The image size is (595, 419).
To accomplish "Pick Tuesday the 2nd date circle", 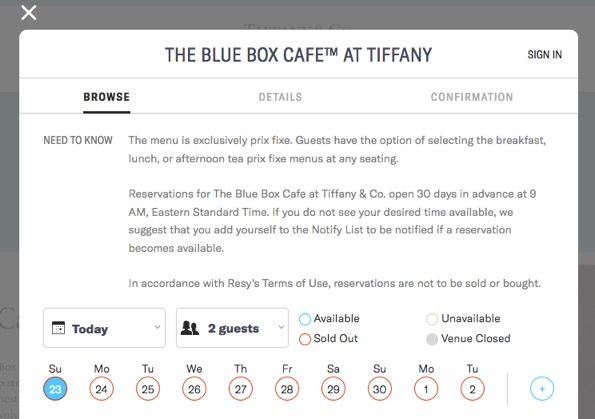I will pos(472,389).
